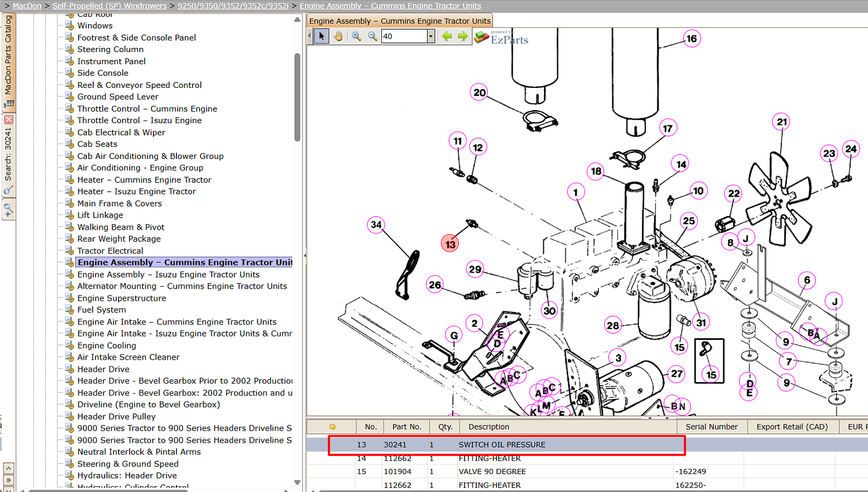This screenshot has width=868, height=492.
Task: Select the arrow pointer tool
Action: point(322,36)
